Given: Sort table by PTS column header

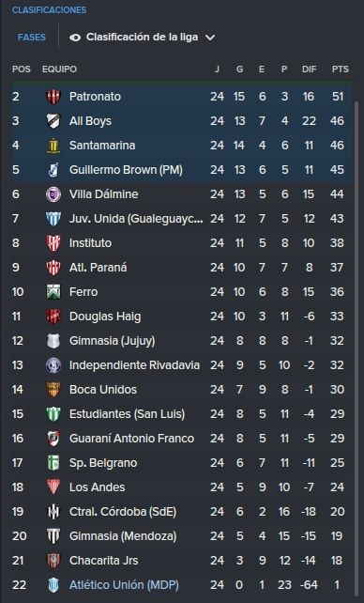Looking at the screenshot, I should [x=341, y=70].
